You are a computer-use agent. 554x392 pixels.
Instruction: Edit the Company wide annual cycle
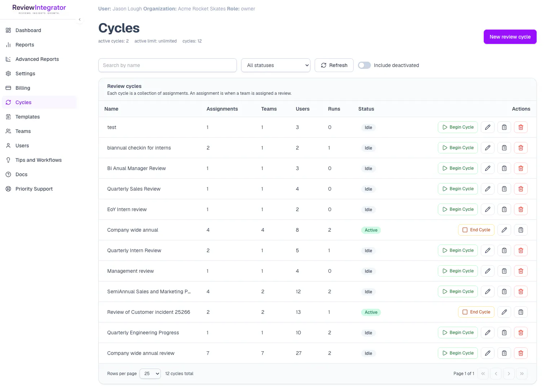(504, 230)
